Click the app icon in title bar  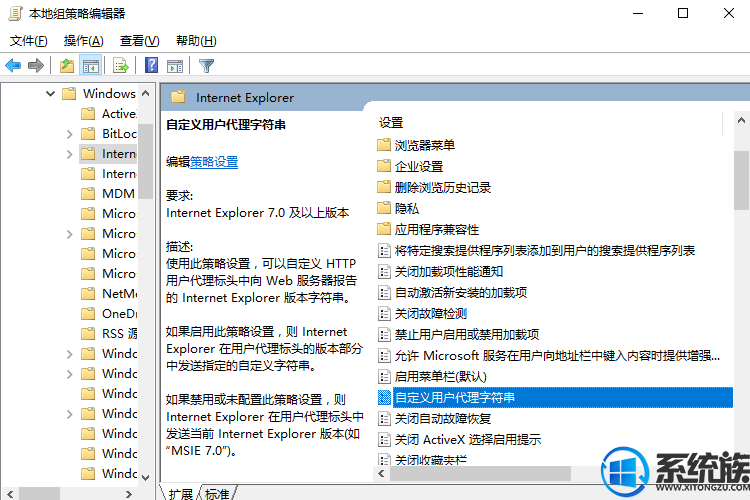click(15, 13)
